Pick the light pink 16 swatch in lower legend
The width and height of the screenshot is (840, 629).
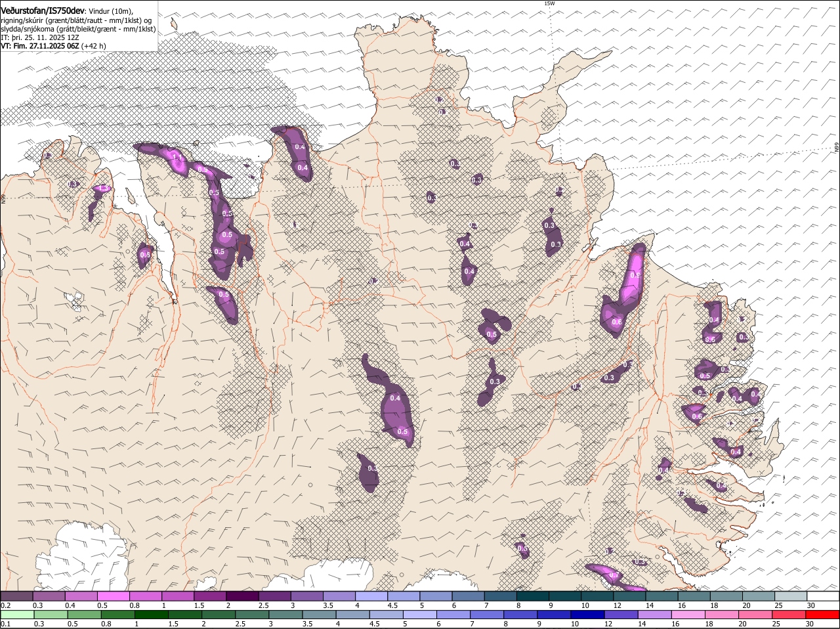point(688,615)
